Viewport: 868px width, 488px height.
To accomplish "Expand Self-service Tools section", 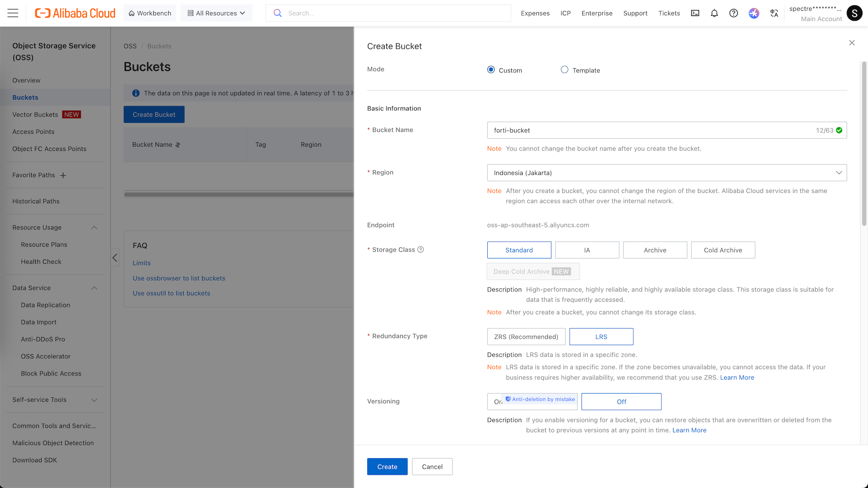I will [x=54, y=399].
